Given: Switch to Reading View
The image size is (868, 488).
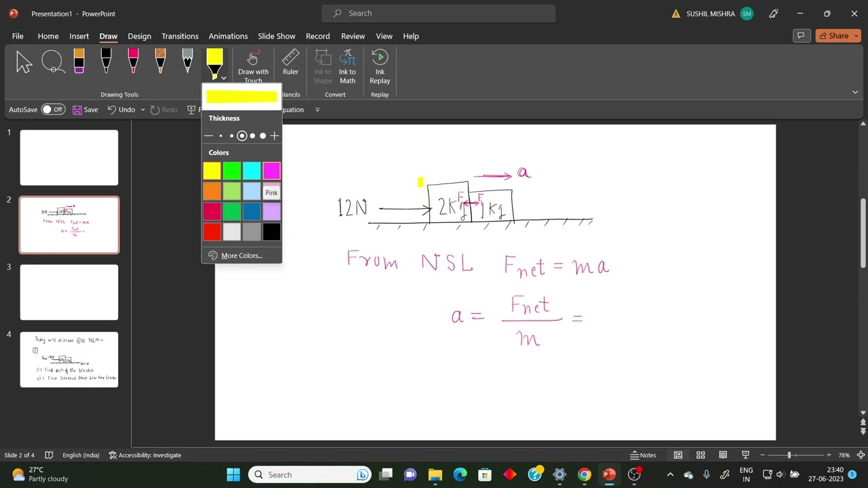Looking at the screenshot, I should coord(723,455).
